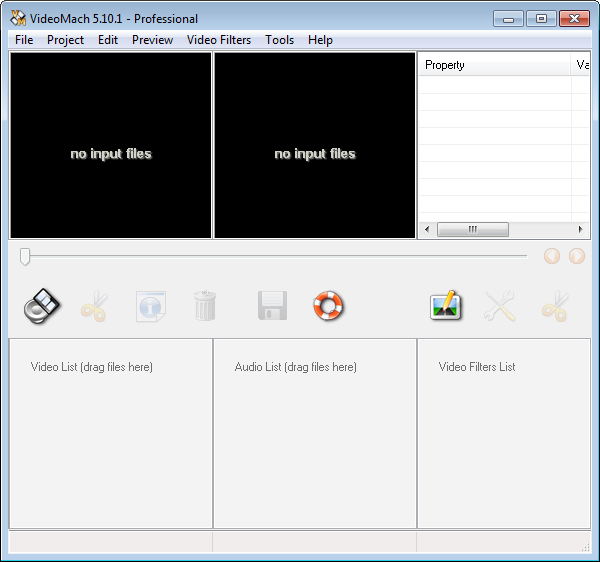Click the previous frame arrow button
600x562 pixels.
552,256
